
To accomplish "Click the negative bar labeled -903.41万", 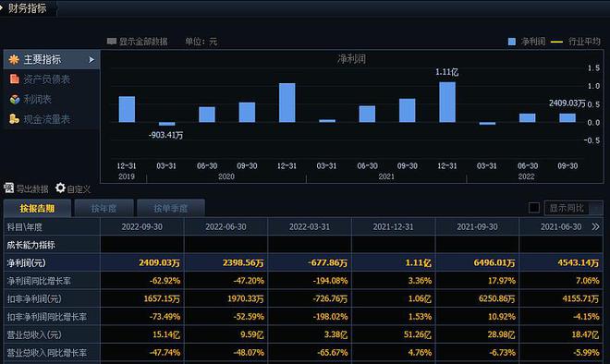I will pyautogui.click(x=167, y=124).
